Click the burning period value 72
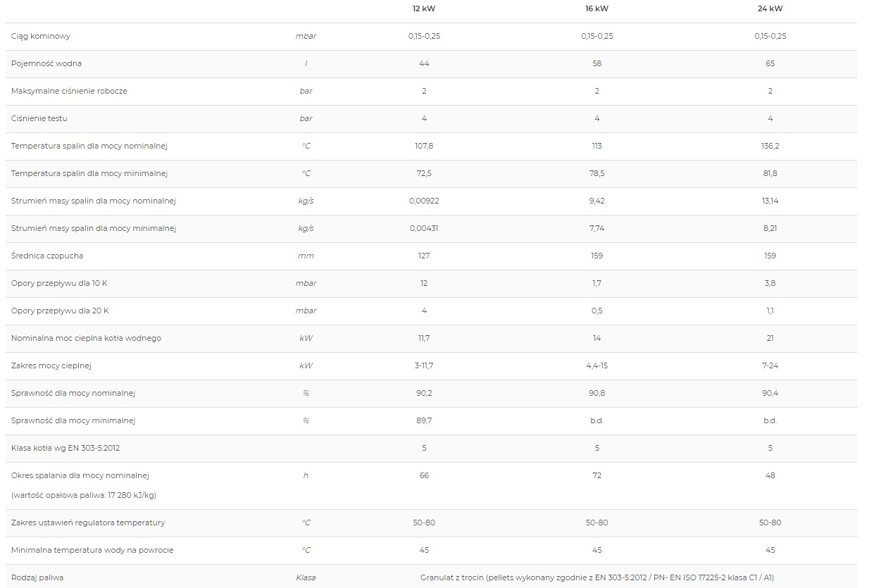This screenshot has width=893, height=588. pos(597,475)
